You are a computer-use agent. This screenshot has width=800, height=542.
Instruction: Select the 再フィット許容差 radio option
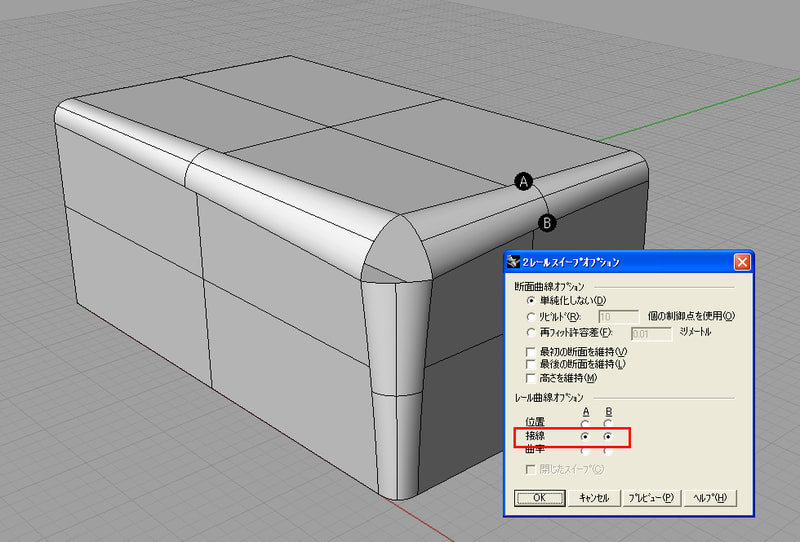click(x=531, y=332)
